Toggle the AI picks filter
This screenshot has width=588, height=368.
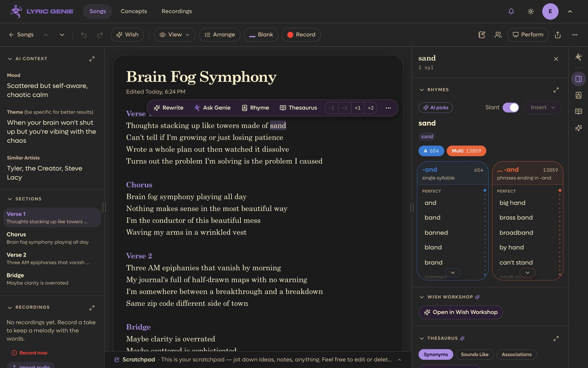[435, 108]
